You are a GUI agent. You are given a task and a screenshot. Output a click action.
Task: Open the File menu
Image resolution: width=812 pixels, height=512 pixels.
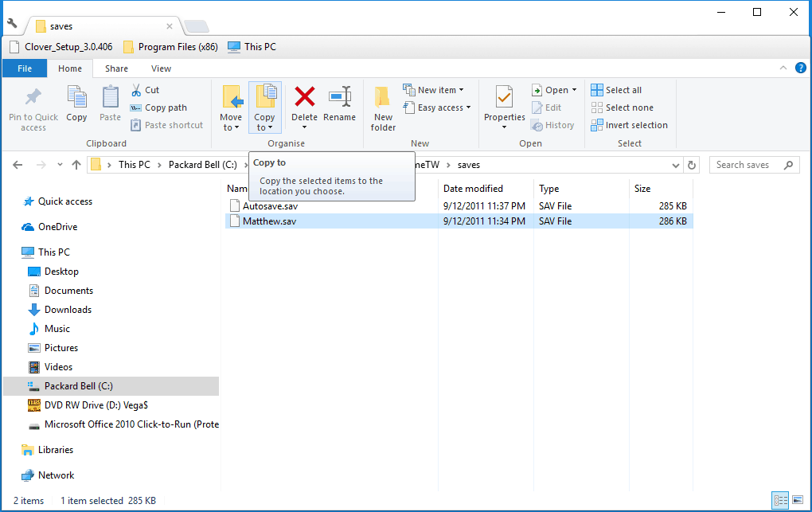tap(25, 68)
